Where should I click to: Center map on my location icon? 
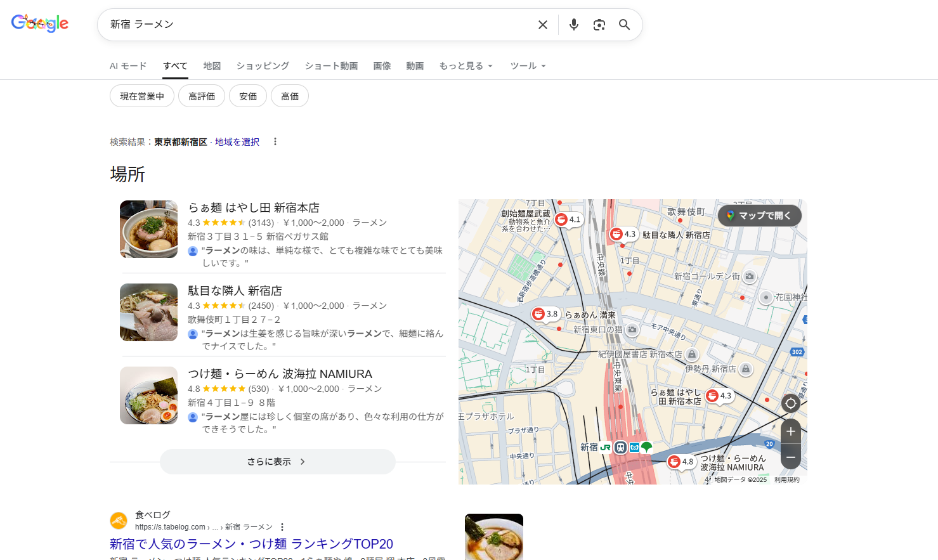point(790,403)
